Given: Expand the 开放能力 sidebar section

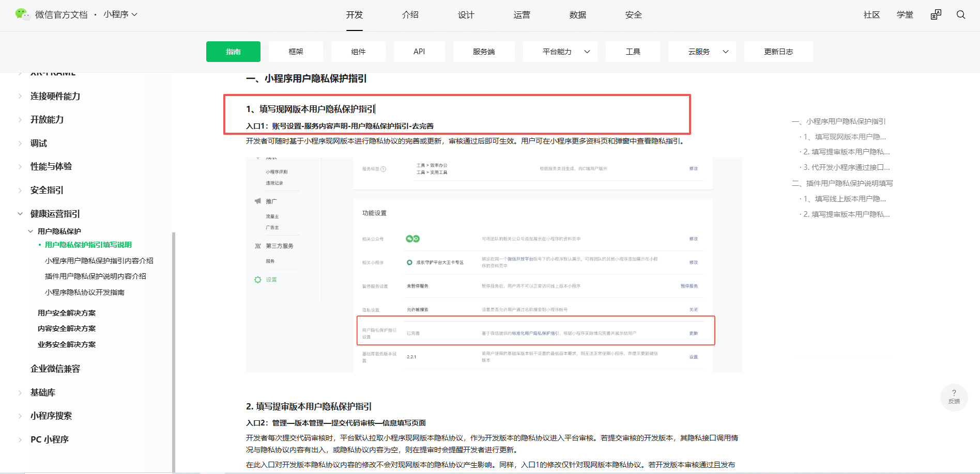Looking at the screenshot, I should pyautogui.click(x=20, y=119).
